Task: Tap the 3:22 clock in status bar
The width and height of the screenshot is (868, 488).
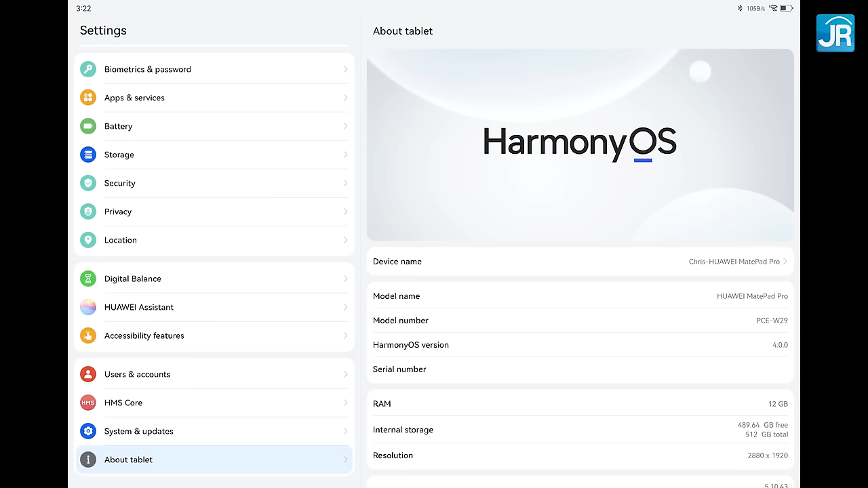Action: [x=83, y=8]
